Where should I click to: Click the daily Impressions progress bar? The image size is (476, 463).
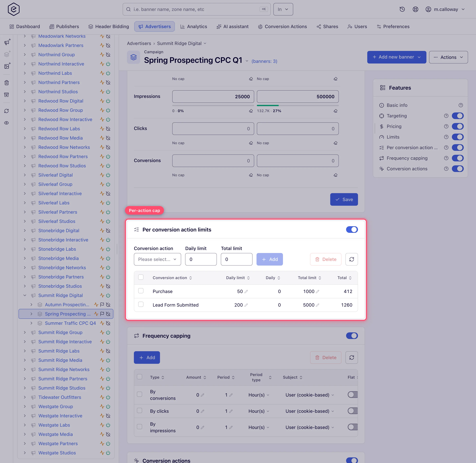[x=213, y=105]
